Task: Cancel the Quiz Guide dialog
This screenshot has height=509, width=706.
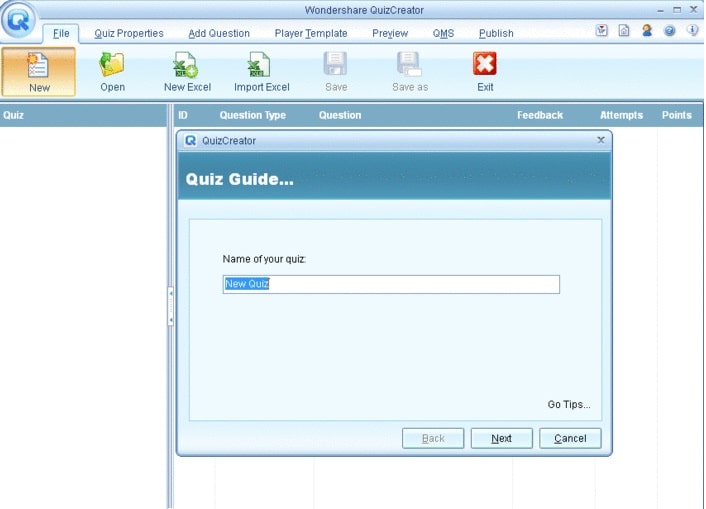Action: (570, 438)
